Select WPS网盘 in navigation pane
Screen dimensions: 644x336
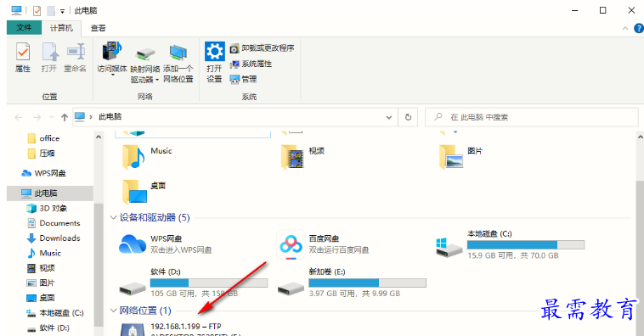(x=43, y=173)
